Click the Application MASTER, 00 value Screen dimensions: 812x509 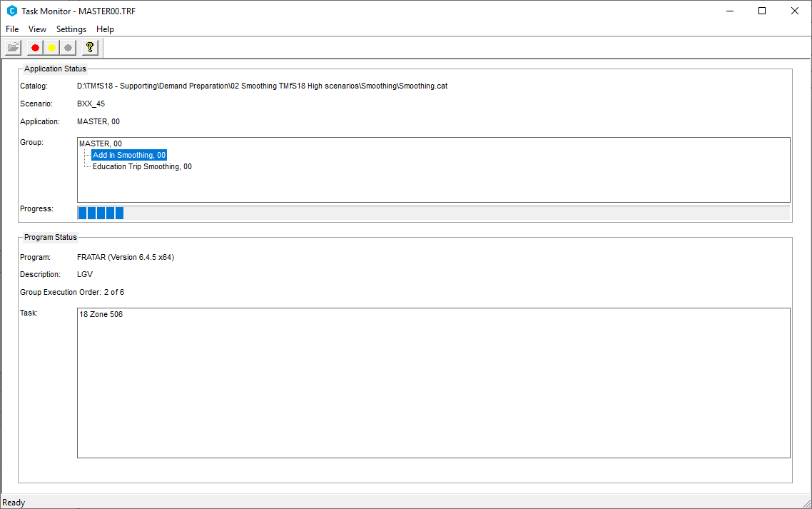click(98, 121)
